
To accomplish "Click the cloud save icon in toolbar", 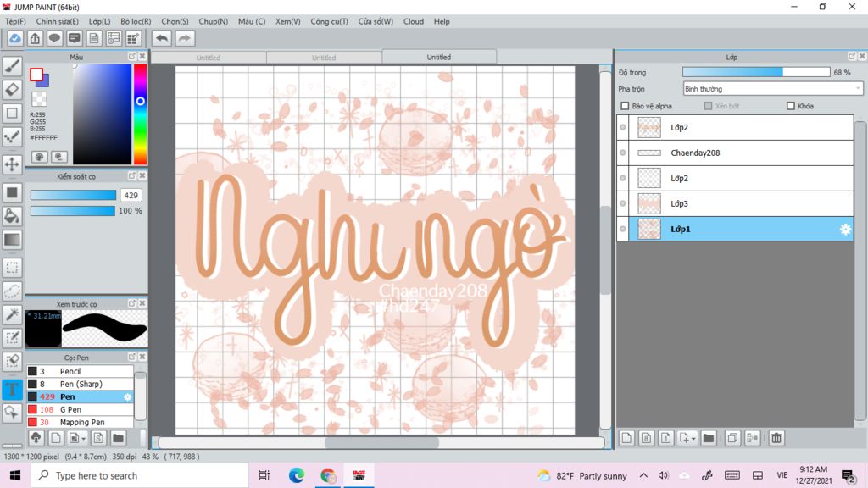I will point(15,38).
